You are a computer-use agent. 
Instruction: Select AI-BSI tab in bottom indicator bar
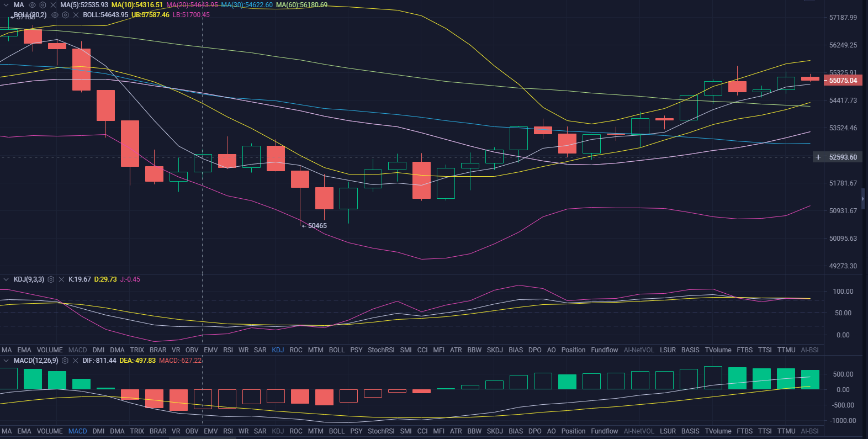[809, 431]
